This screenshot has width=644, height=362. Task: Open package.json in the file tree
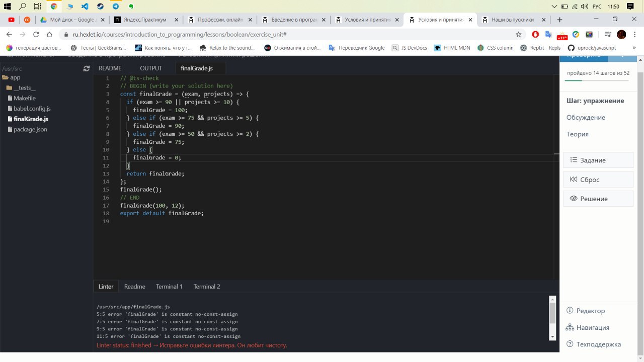(27, 129)
